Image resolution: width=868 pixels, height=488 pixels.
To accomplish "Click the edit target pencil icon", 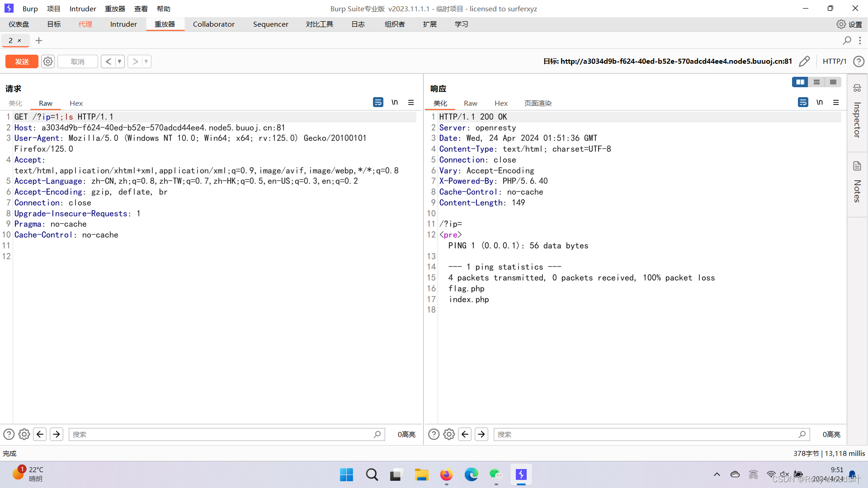I will (804, 61).
